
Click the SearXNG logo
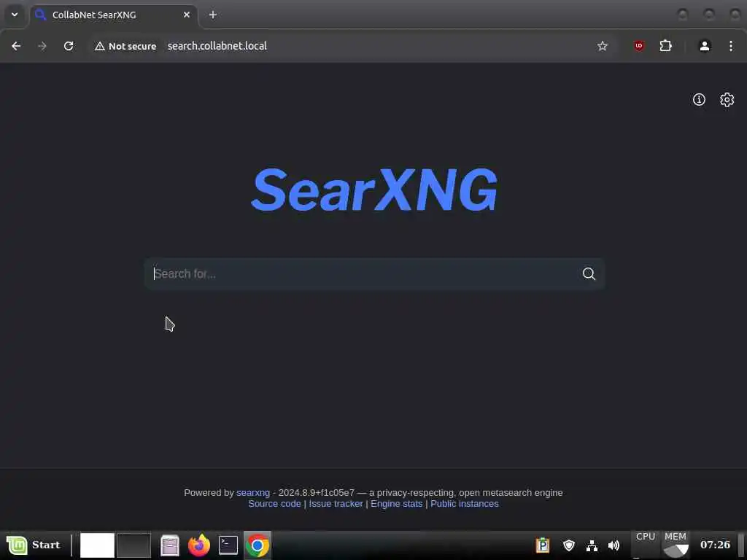pyautogui.click(x=374, y=190)
